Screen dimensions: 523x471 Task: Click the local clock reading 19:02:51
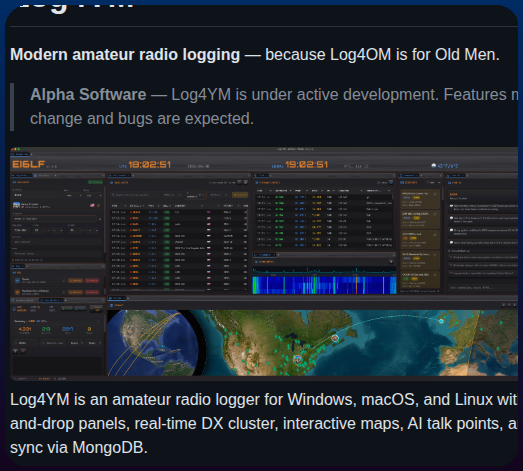pos(307,164)
